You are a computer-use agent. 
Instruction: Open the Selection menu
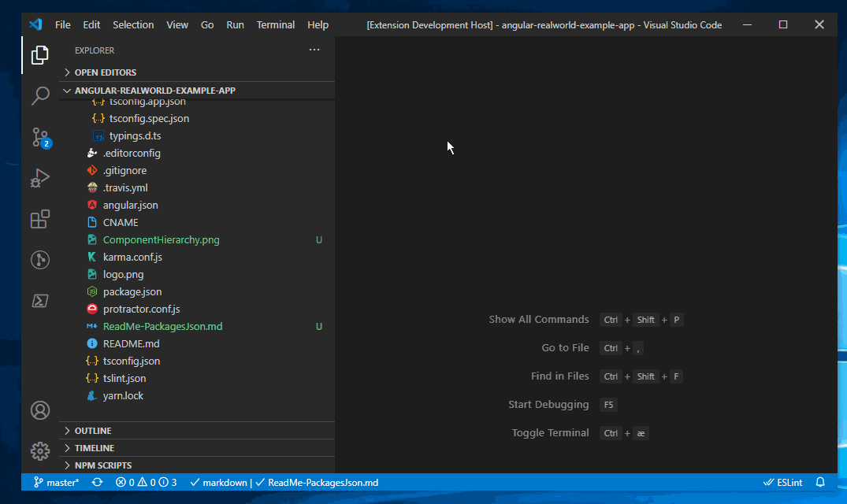pos(133,25)
